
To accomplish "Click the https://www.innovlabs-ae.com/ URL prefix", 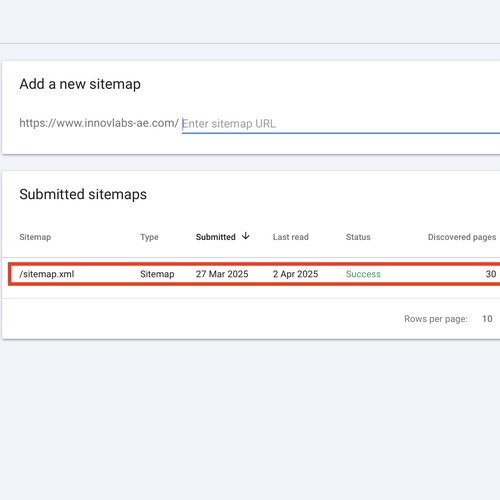I will tap(99, 123).
